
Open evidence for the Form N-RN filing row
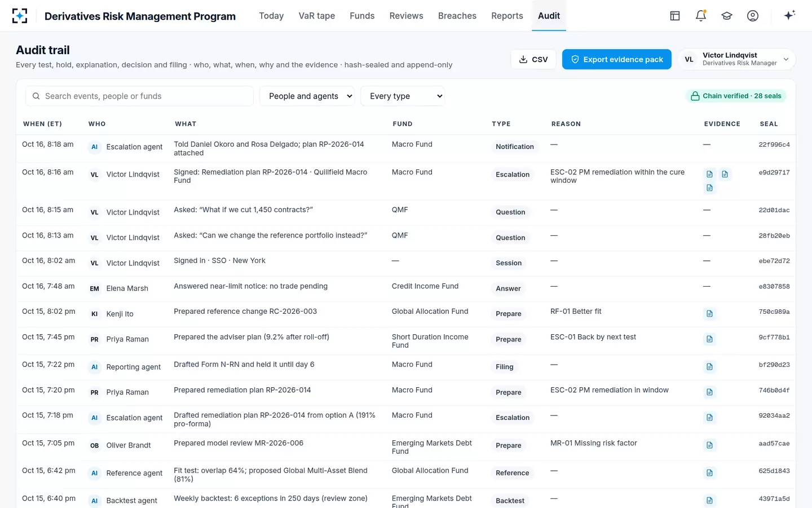710,367
